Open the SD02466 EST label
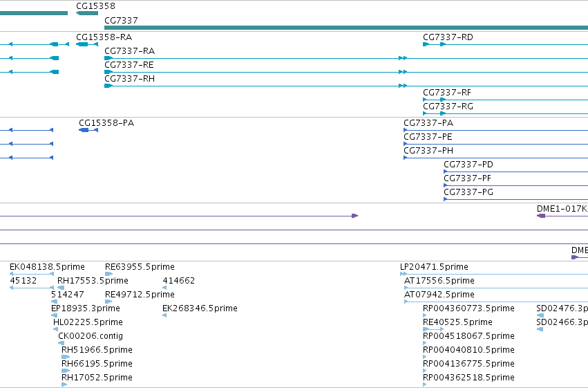The image size is (588, 388). coord(562,322)
